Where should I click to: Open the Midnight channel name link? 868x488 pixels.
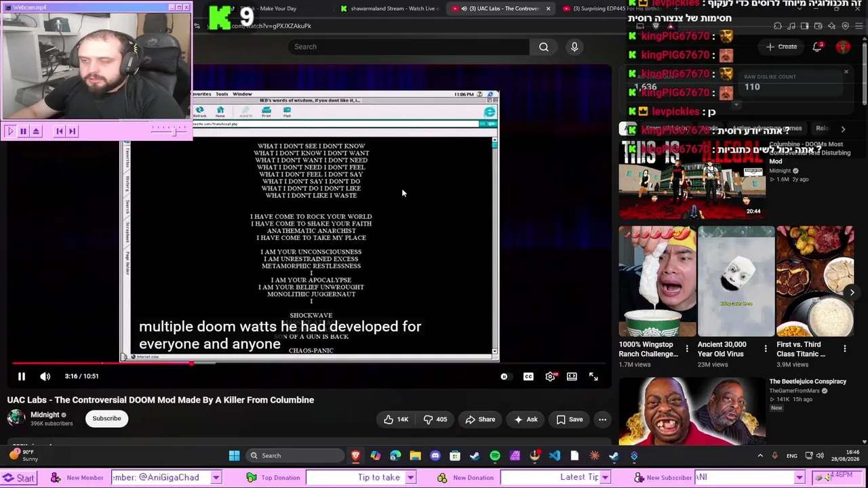[x=45, y=415]
